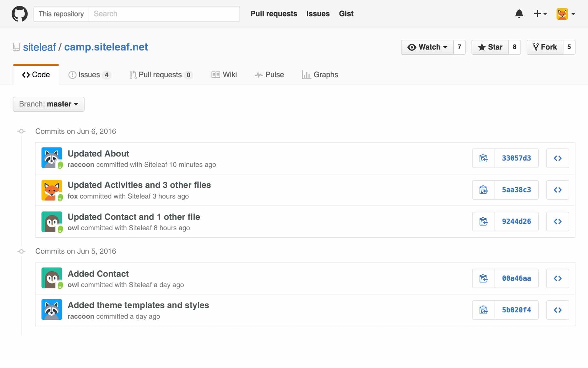
Task: Browse repository code at commit 33057d3
Action: coord(557,158)
